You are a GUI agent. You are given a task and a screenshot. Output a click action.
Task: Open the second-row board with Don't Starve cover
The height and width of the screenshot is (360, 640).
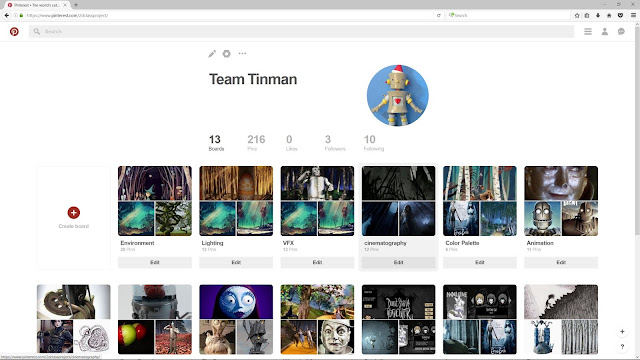pyautogui.click(x=398, y=319)
